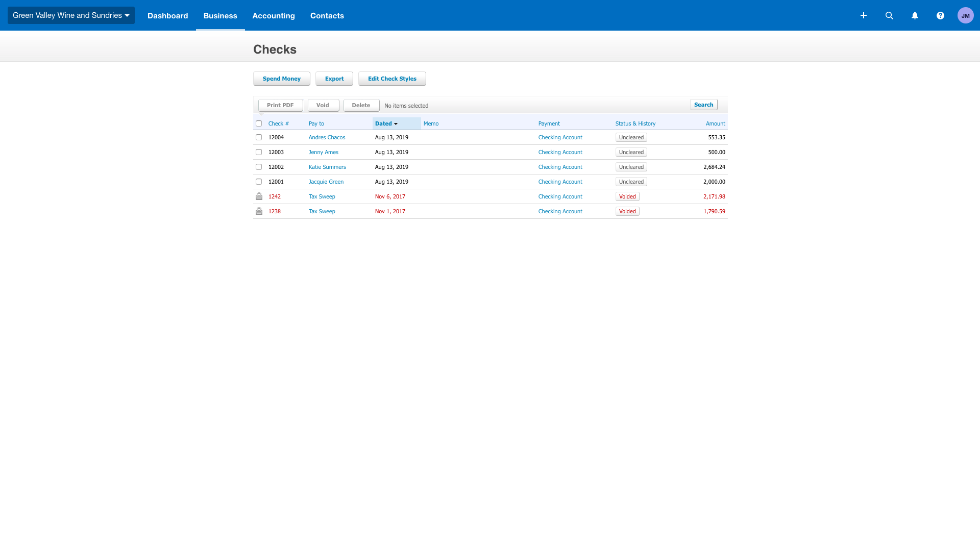This screenshot has height=551, width=980.
Task: Open payee Katie Summers link
Action: coord(327,167)
